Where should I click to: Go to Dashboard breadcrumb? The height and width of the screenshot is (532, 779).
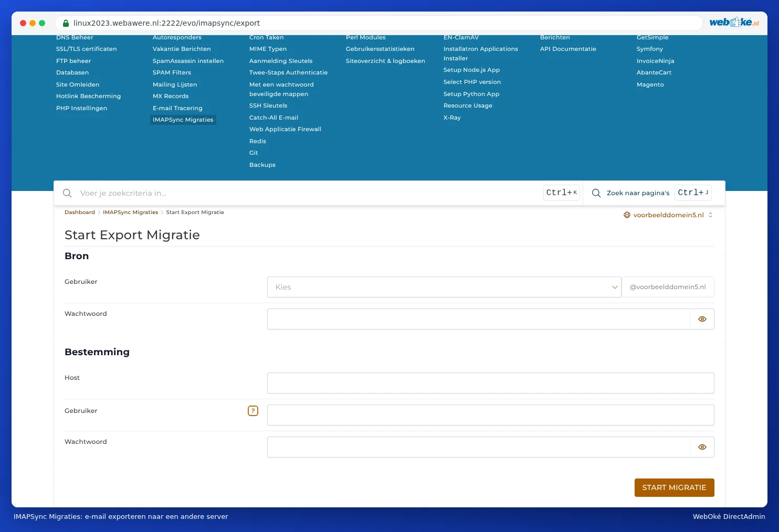tap(80, 212)
